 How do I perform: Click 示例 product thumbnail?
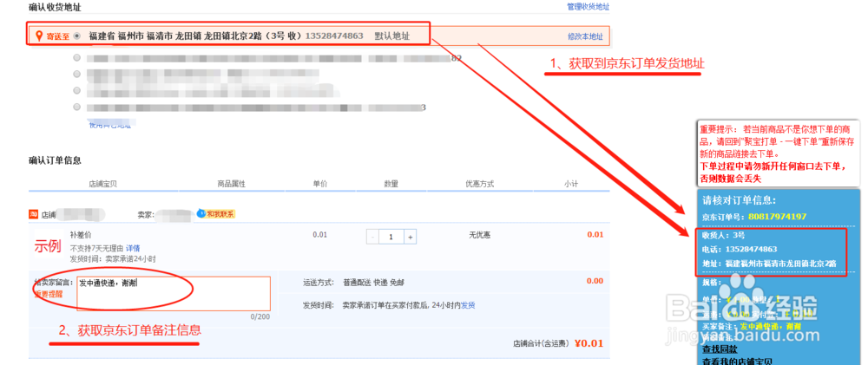pos(48,245)
